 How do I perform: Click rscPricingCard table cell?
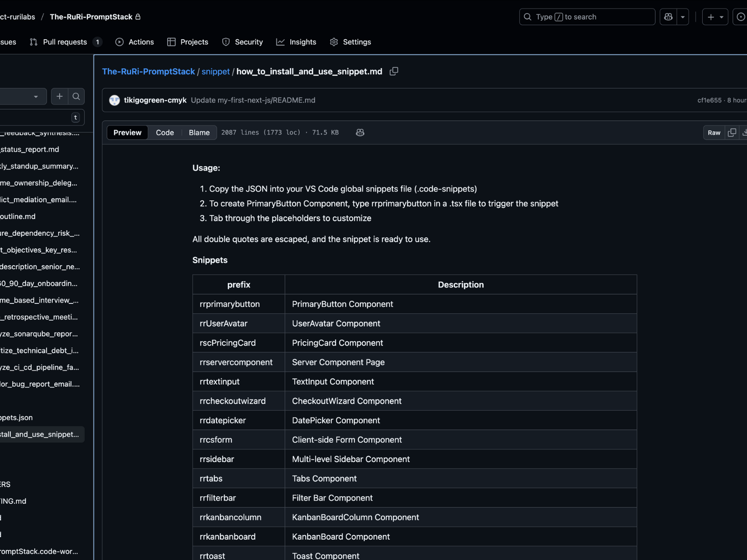239,343
